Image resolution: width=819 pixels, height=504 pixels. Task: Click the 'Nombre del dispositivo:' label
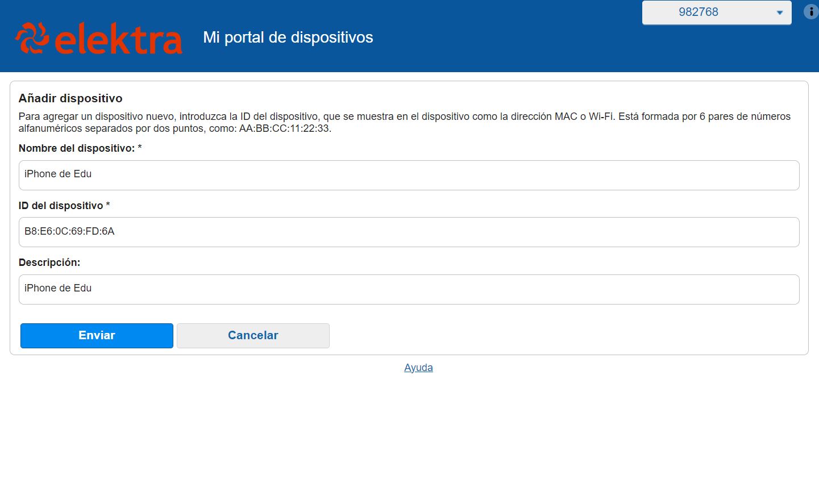77,148
